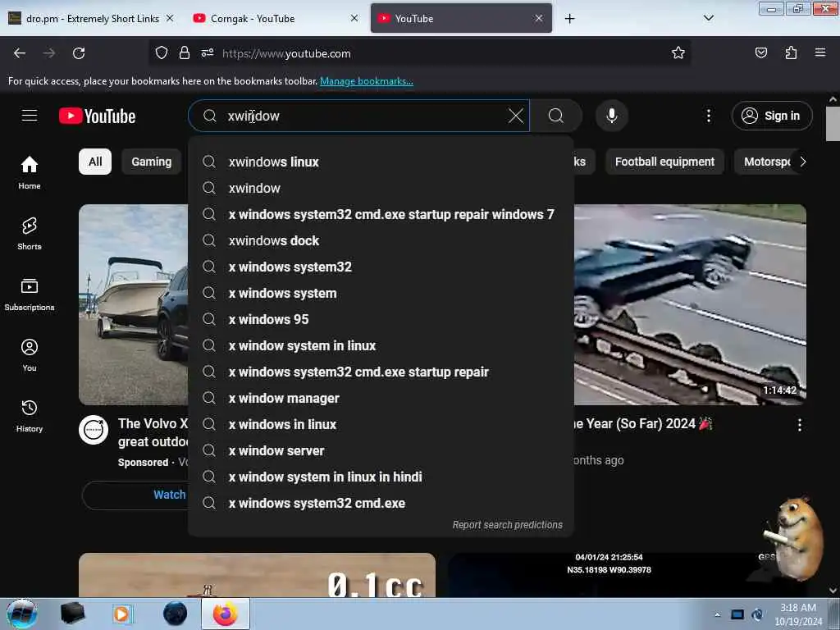Bookmark this page with star icon
This screenshot has width=840, height=630.
678,53
